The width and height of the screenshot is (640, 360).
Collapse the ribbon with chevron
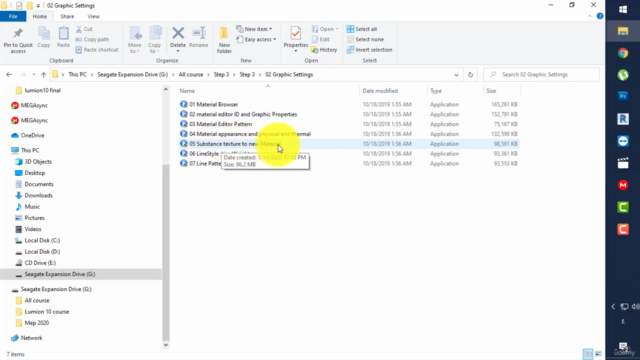point(589,16)
